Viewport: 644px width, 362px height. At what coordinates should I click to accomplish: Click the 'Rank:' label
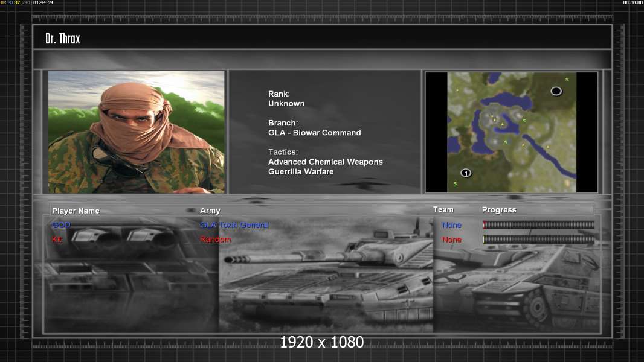pyautogui.click(x=279, y=94)
